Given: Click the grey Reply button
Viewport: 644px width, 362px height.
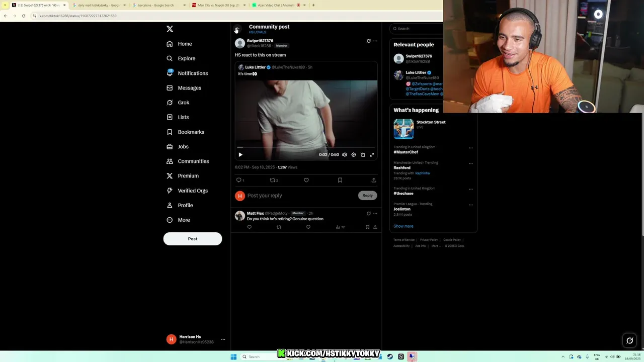Looking at the screenshot, I should tap(368, 196).
